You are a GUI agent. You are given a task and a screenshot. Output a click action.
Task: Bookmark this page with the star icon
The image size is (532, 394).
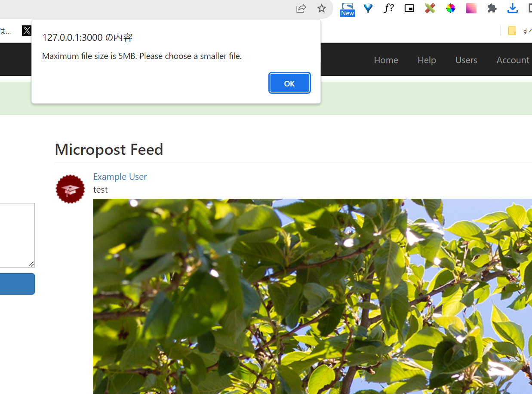click(x=322, y=8)
